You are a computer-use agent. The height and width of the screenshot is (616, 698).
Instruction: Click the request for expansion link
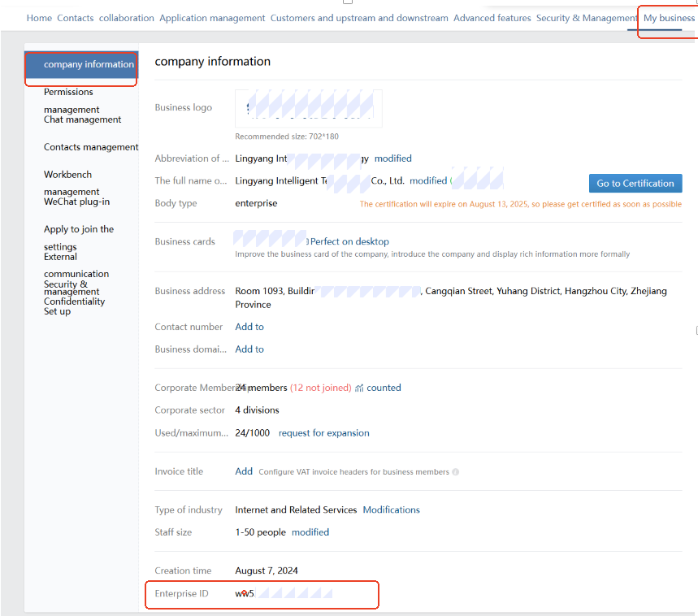[323, 433]
